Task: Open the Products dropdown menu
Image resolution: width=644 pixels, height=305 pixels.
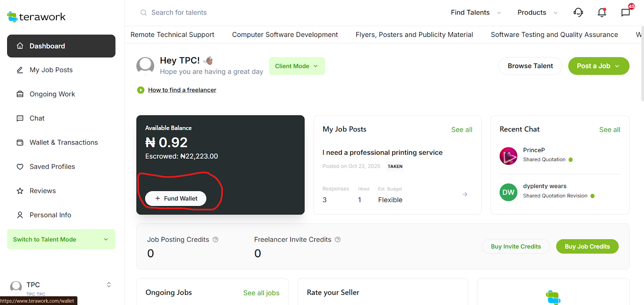Action: point(537,12)
